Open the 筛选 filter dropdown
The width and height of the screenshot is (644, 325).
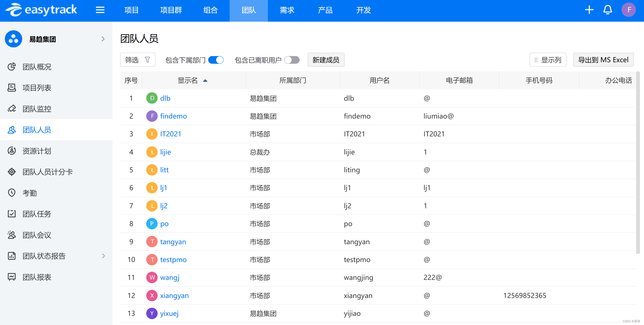coord(138,60)
